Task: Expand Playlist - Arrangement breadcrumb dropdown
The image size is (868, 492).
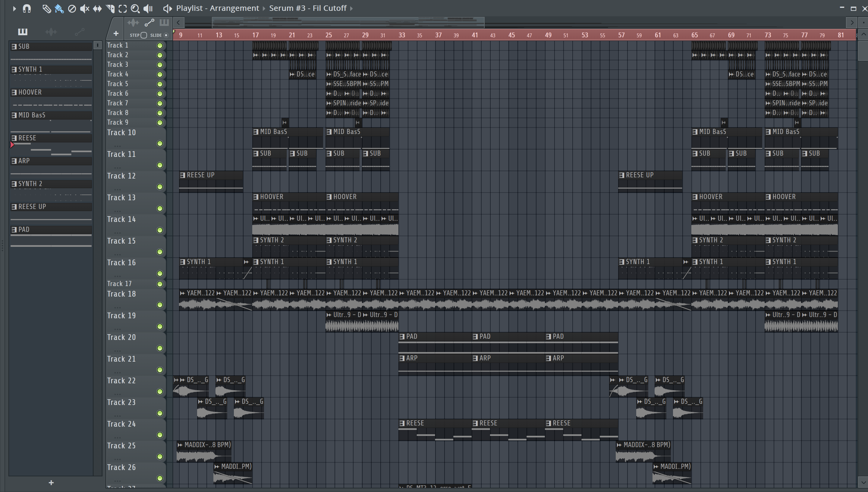Action: pyautogui.click(x=264, y=8)
